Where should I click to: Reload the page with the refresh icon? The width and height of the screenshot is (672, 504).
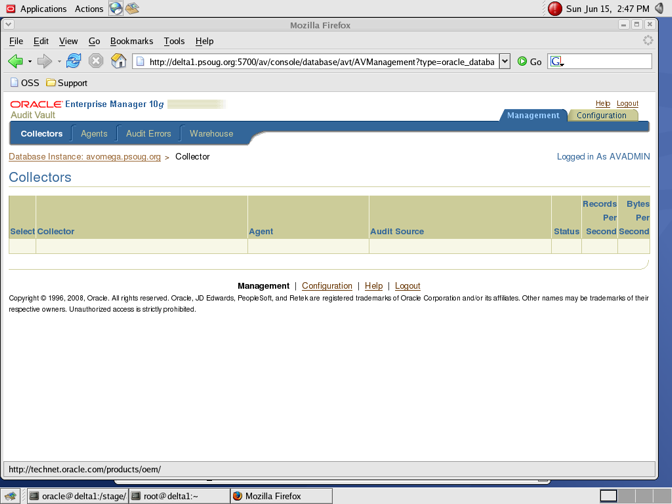[x=73, y=61]
